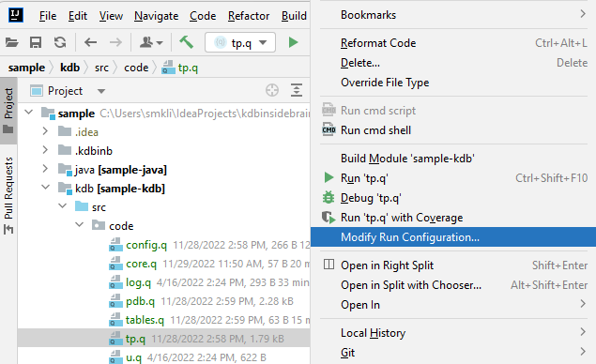Build project with the hammer icon
The height and width of the screenshot is (364, 596).
[x=186, y=42]
